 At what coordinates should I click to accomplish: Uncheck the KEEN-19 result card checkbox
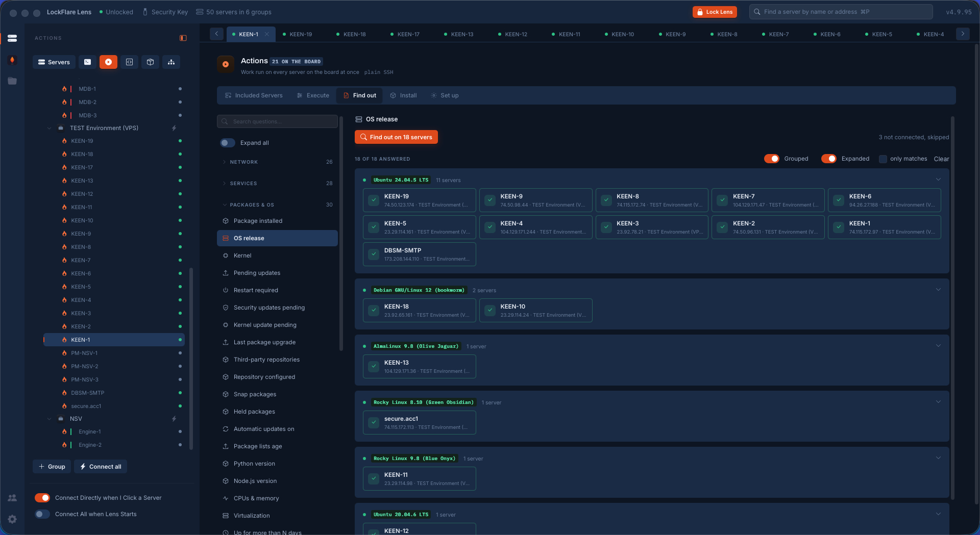click(374, 200)
